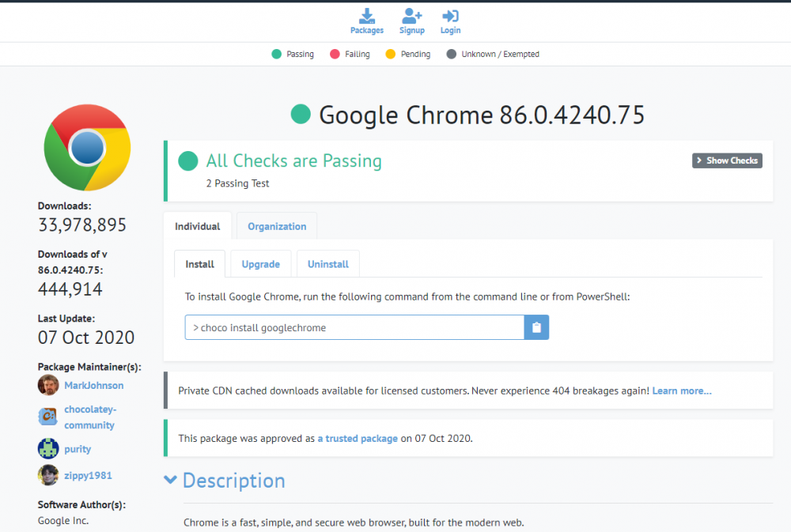791x532 pixels.
Task: Open the zippy1981 maintainer profile link
Action: (x=89, y=475)
